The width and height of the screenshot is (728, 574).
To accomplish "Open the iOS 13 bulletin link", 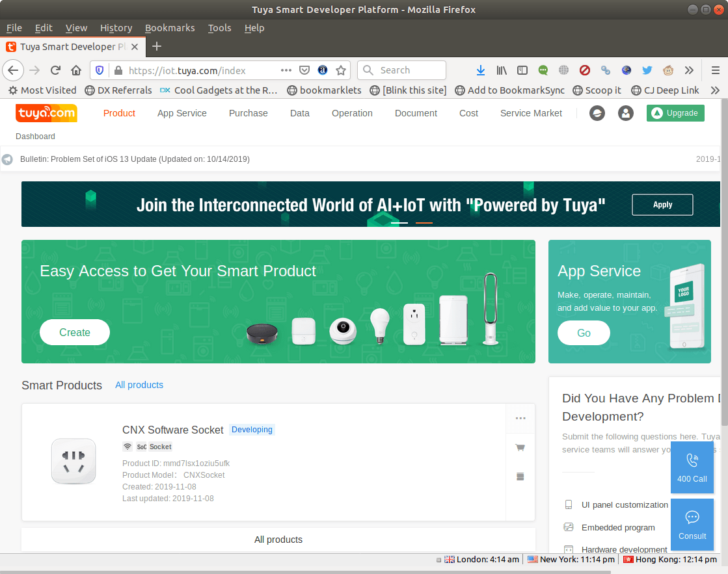I will [135, 159].
